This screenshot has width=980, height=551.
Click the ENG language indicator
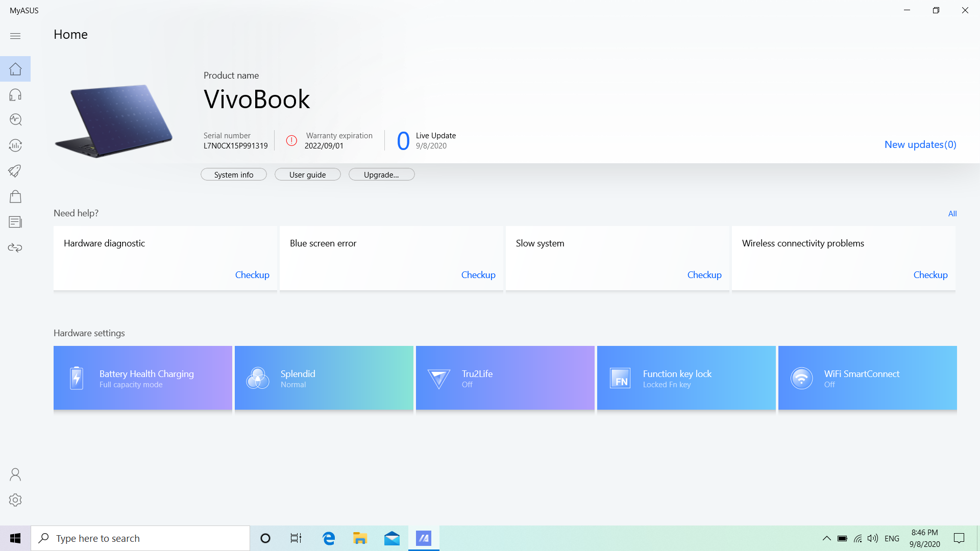(x=892, y=538)
